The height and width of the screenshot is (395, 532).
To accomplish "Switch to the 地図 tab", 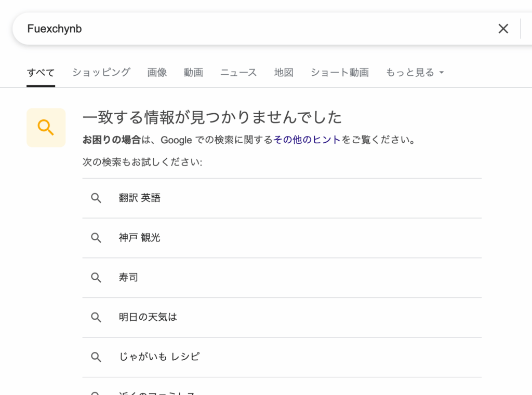I will coord(284,73).
